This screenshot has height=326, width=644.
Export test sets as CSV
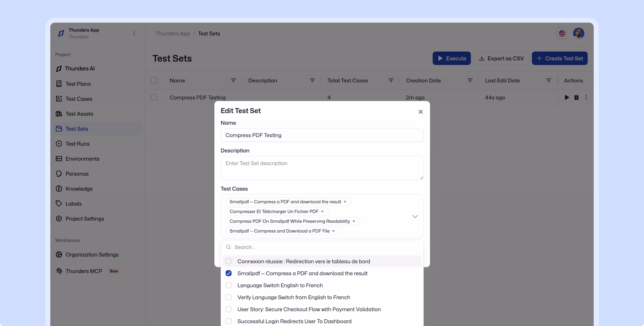pos(501,58)
